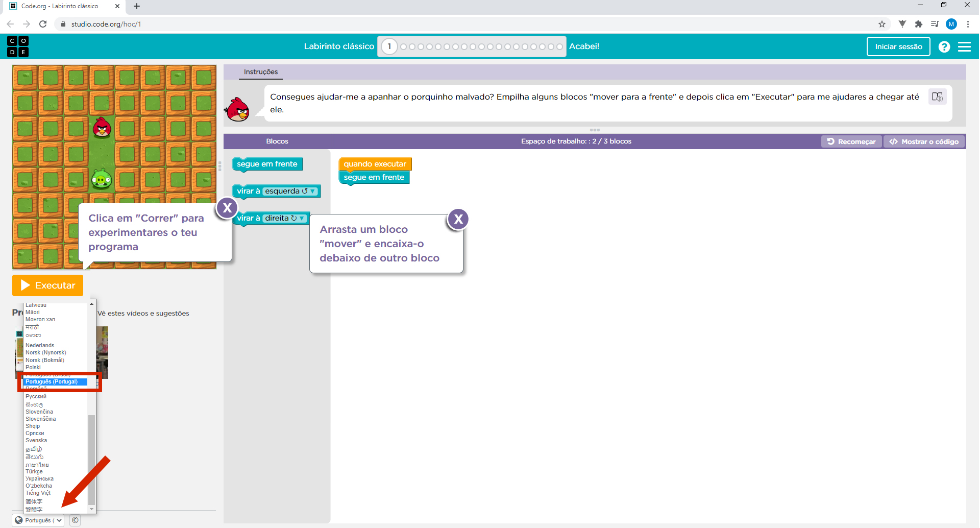Click the Recomeçar button
This screenshot has height=528, width=980.
[851, 141]
